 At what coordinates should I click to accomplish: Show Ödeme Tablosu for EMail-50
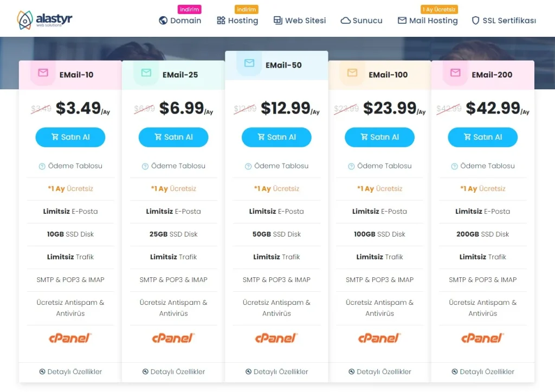[276, 166]
